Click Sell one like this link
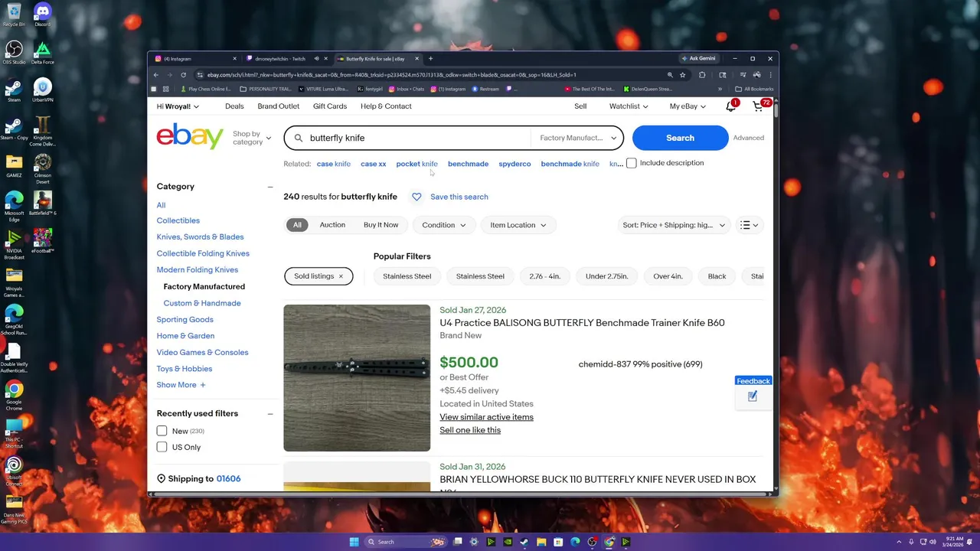The height and width of the screenshot is (551, 980). 470,430
